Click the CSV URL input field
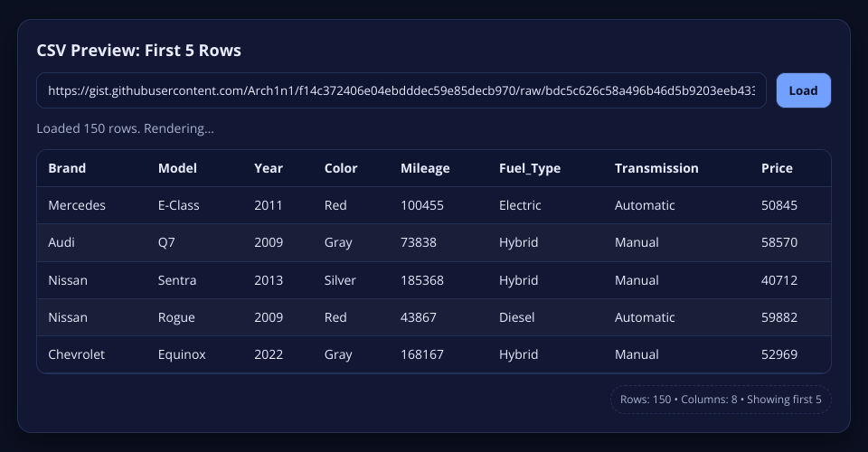Viewport: 868px width, 452px height. tap(401, 90)
